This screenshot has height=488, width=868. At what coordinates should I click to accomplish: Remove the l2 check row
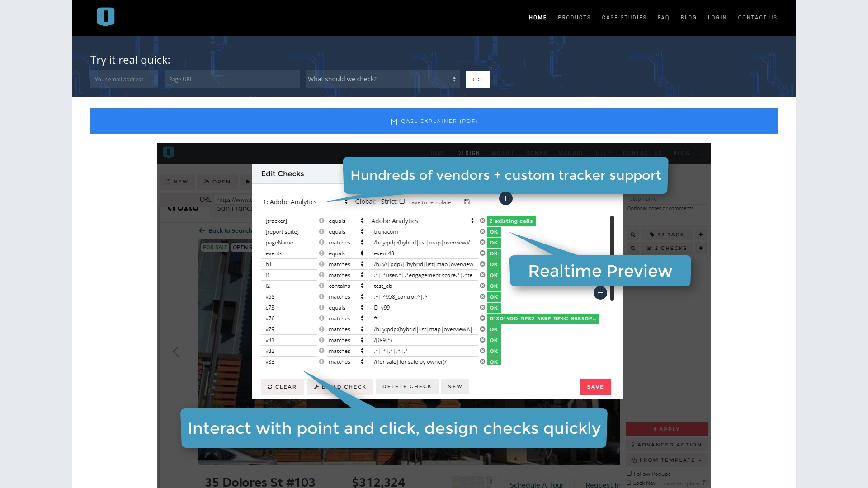point(482,286)
